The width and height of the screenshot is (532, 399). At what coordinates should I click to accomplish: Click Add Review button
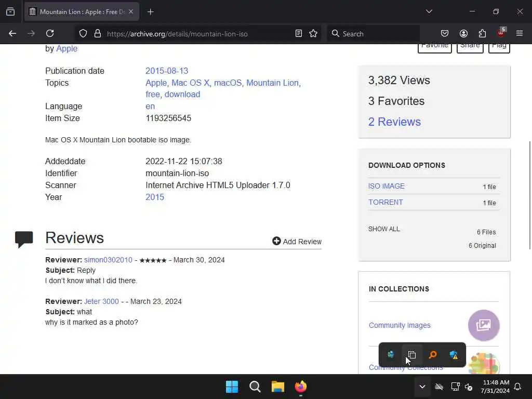coord(297,241)
